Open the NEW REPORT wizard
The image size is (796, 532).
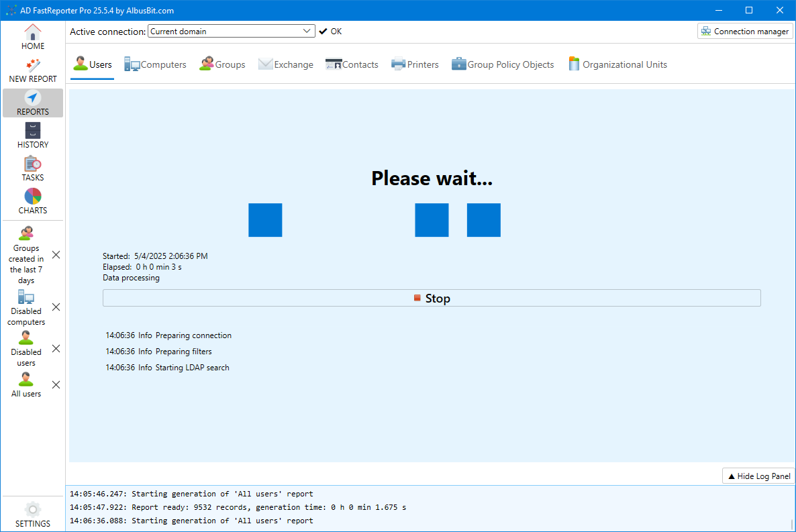coord(32,70)
